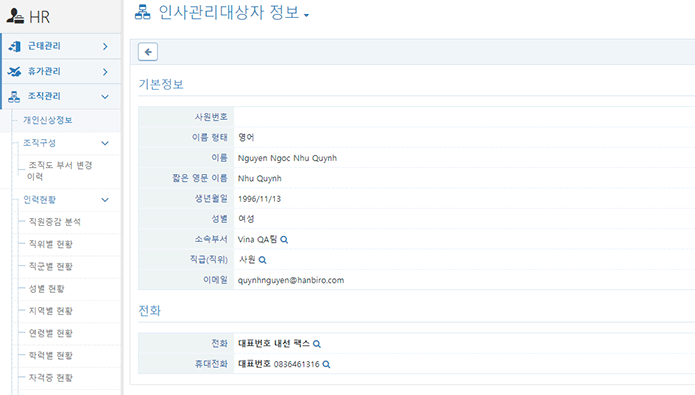The height and width of the screenshot is (395, 695).
Task: Click the 여성 gender value
Action: [x=246, y=219]
